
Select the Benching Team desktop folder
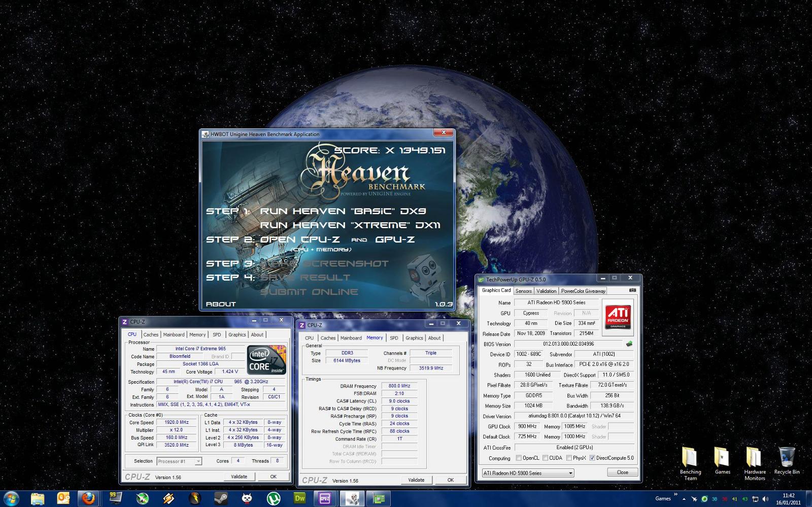[690, 463]
